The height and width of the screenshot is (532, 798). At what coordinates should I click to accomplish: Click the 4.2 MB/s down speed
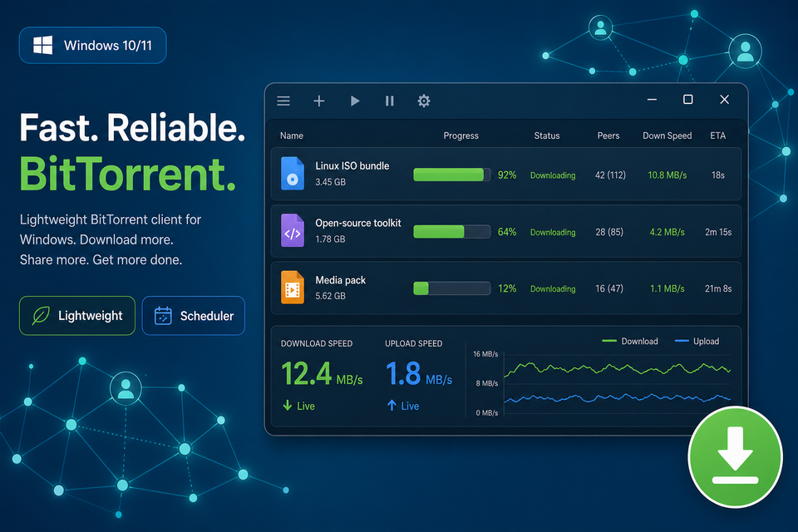pyautogui.click(x=667, y=232)
